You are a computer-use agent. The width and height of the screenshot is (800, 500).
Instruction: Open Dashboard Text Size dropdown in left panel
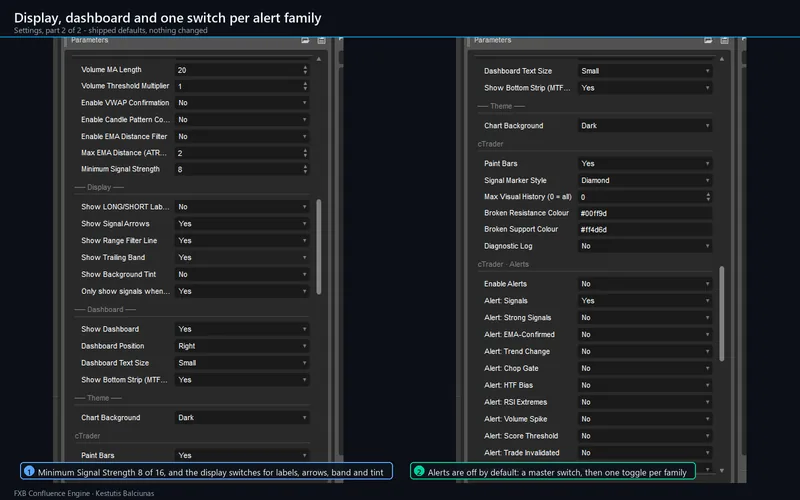coord(242,363)
